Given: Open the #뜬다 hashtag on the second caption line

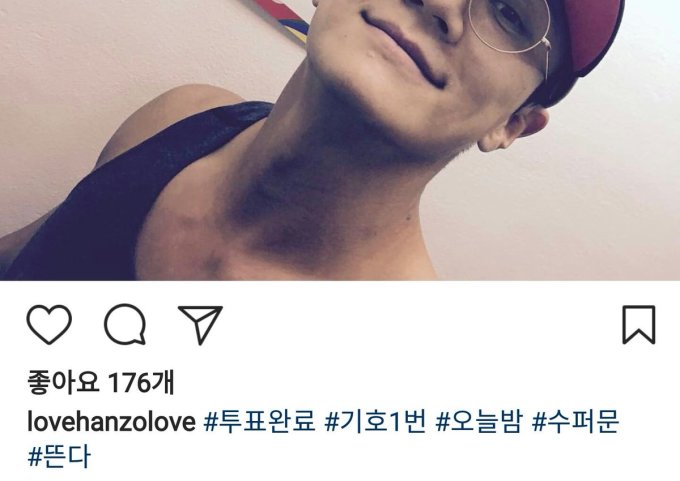Looking at the screenshot, I should click(59, 456).
